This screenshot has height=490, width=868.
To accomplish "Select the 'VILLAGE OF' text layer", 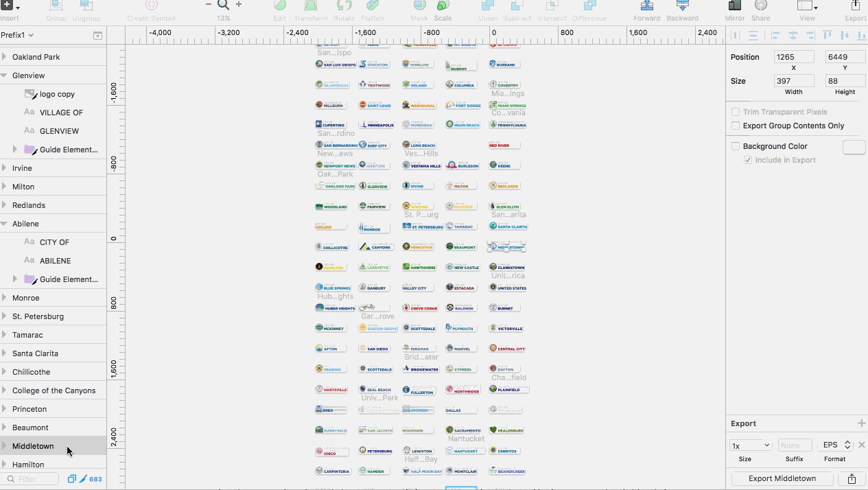I will click(x=61, y=113).
